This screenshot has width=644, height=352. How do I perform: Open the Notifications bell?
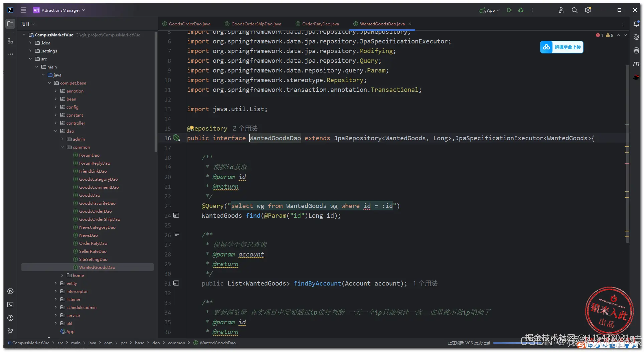tap(636, 24)
